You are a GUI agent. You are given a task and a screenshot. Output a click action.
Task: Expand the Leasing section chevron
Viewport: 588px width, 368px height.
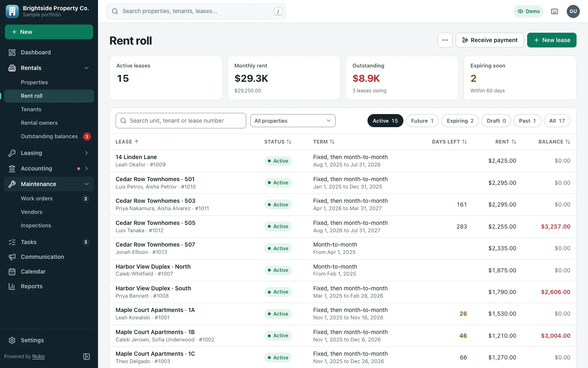(x=87, y=153)
